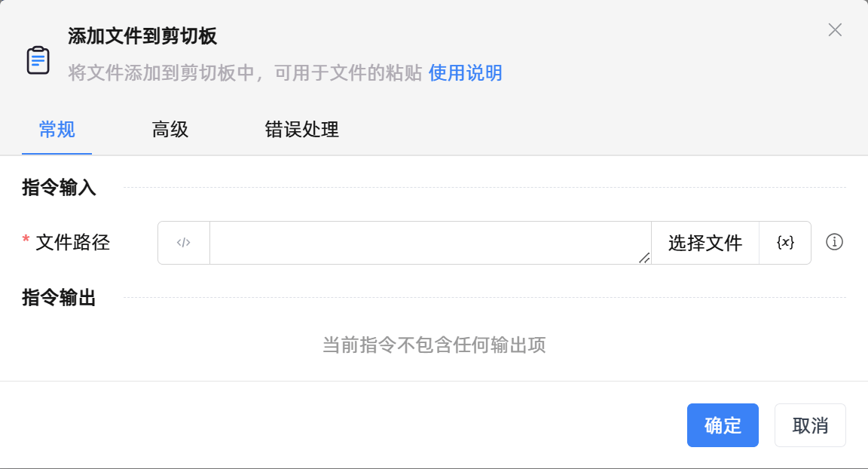Click the 添加文件到剪切板 dialog title
This screenshot has height=469, width=868.
click(142, 35)
